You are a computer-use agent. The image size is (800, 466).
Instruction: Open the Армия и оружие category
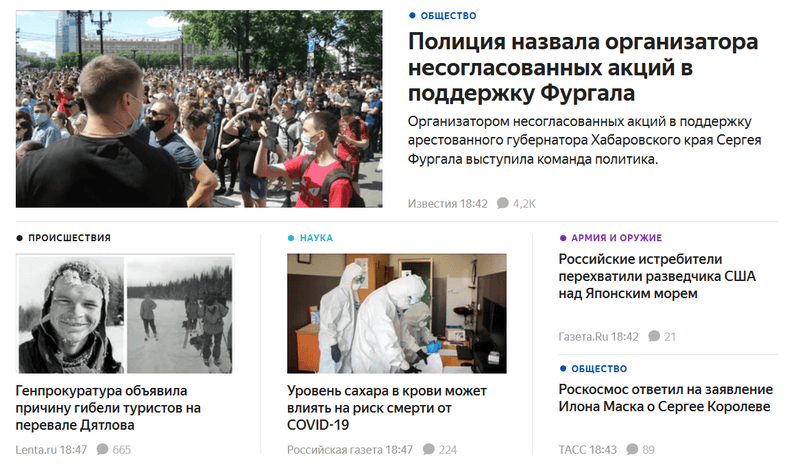(616, 238)
